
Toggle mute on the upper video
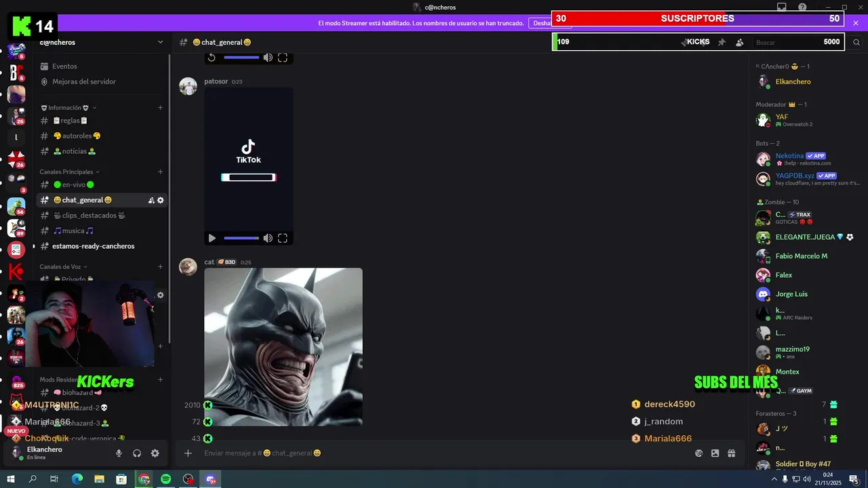pyautogui.click(x=268, y=58)
